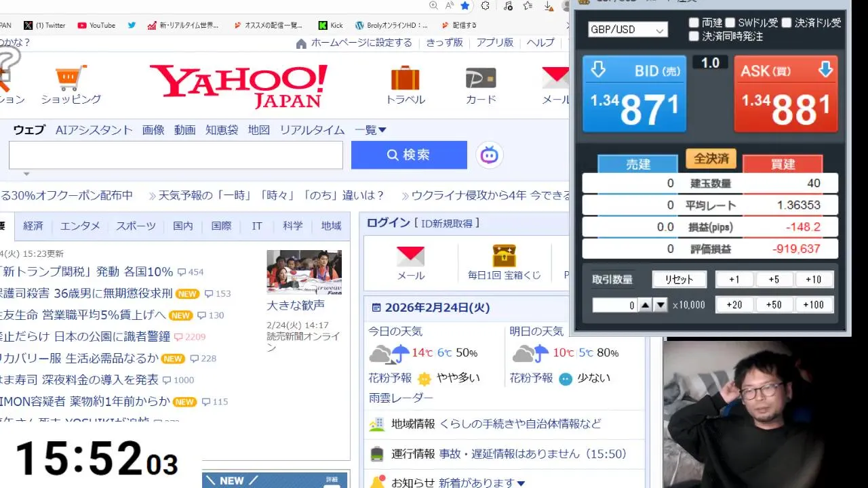868x488 pixels.
Task: Click the BID sell price button
Action: [x=635, y=94]
